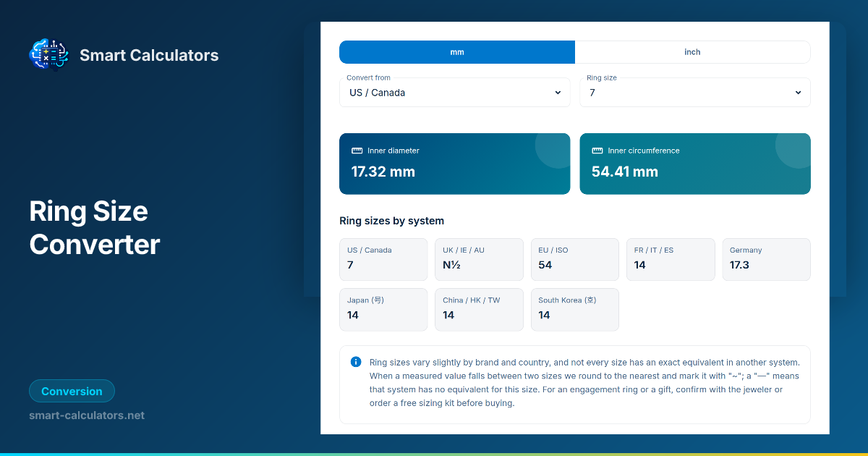Open the smart-calculators.net link
This screenshot has width=868, height=456.
tap(87, 415)
